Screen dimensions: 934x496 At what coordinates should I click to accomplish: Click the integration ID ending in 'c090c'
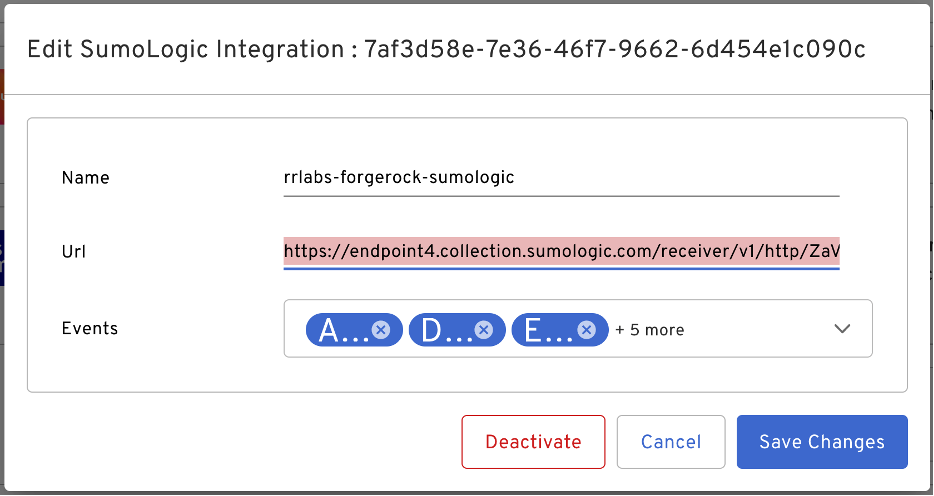(x=617, y=48)
